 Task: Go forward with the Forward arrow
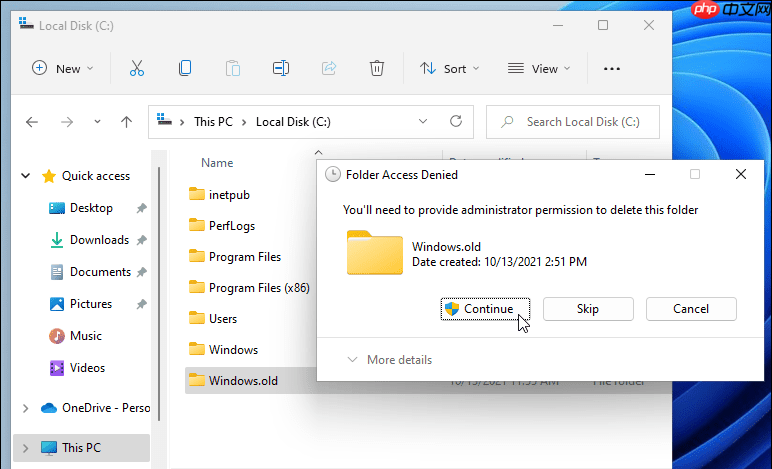click(66, 122)
